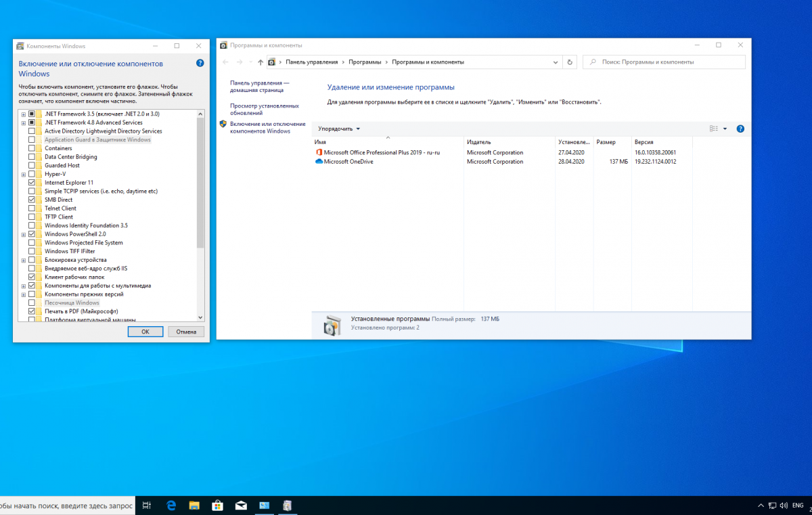812x515 pixels.
Task: Click Программы breadcrumb in address bar
Action: (x=365, y=62)
